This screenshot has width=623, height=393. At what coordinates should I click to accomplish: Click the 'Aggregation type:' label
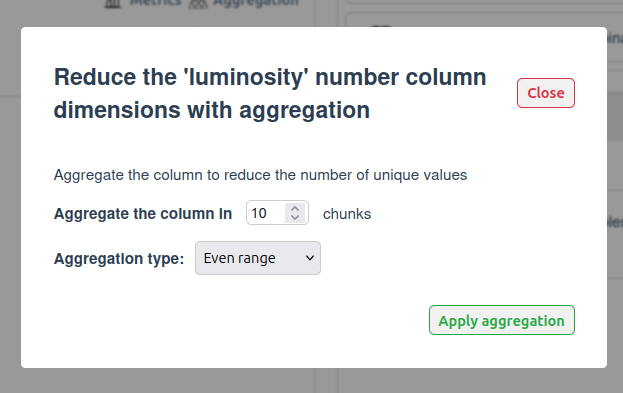pos(119,259)
